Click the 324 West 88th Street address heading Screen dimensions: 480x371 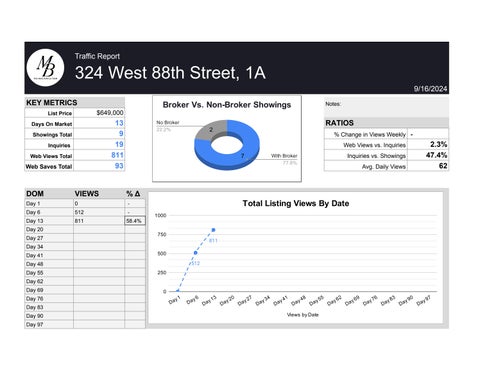[170, 73]
